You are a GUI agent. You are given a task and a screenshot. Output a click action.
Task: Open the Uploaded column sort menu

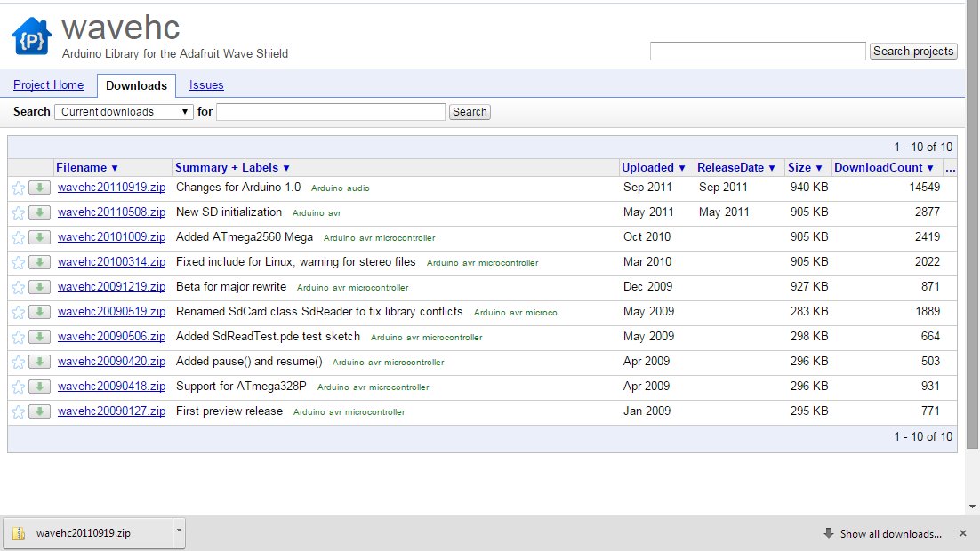[x=653, y=167]
